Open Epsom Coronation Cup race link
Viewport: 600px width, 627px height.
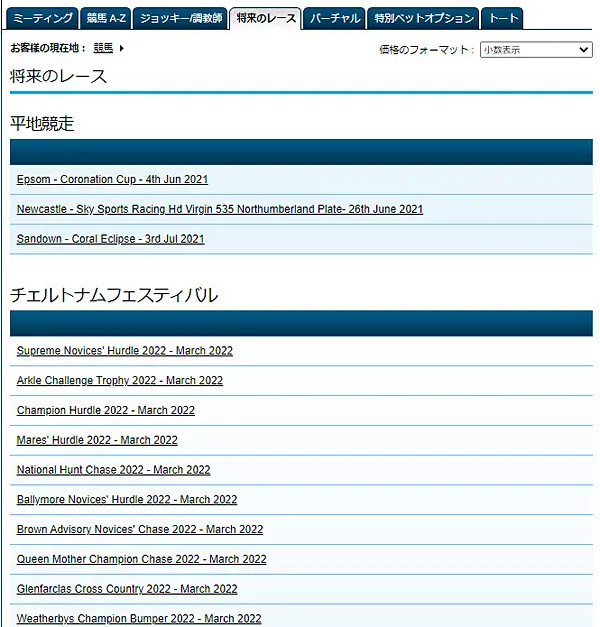(x=112, y=180)
